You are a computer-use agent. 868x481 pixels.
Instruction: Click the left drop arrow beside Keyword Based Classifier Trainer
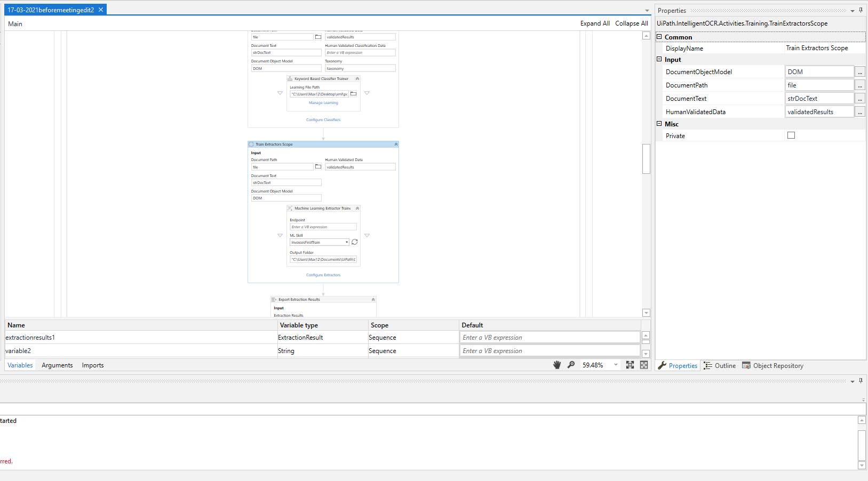[x=280, y=93]
